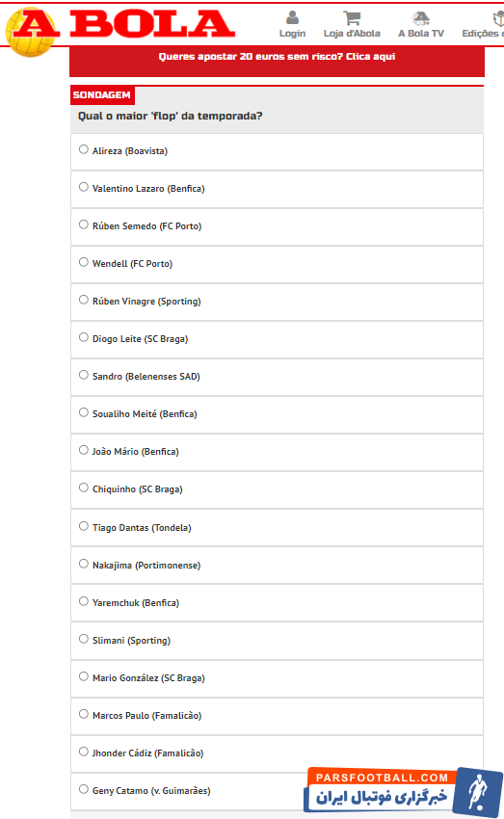This screenshot has width=504, height=819.
Task: Open Loja d'Abola shopping cart icon
Action: [352, 18]
